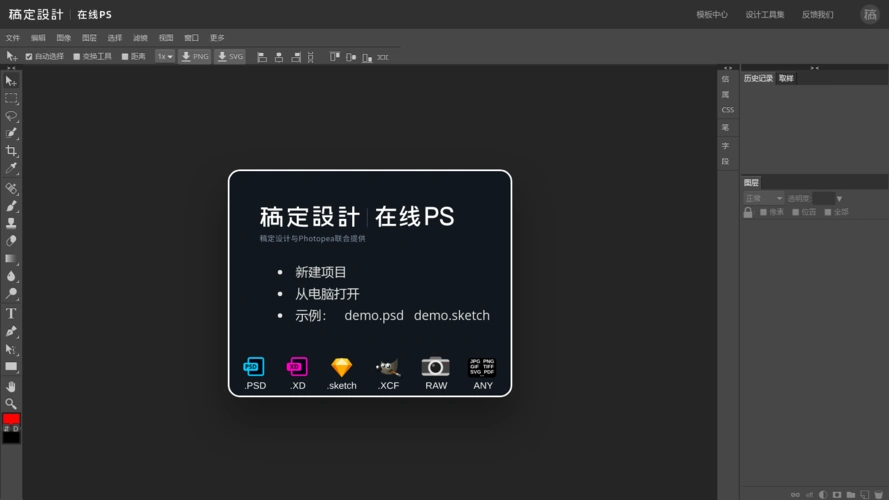Select the Dodge tool

(11, 293)
